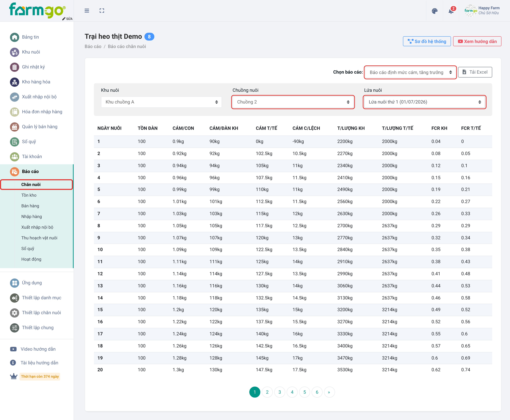The height and width of the screenshot is (420, 510).
Task: Open the theme color palette icon
Action: coord(435,11)
